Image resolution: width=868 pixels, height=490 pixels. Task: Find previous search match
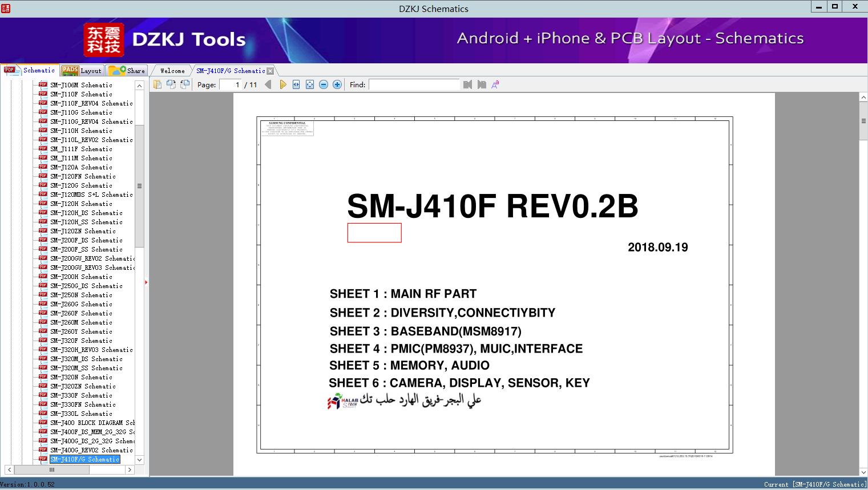coord(468,84)
